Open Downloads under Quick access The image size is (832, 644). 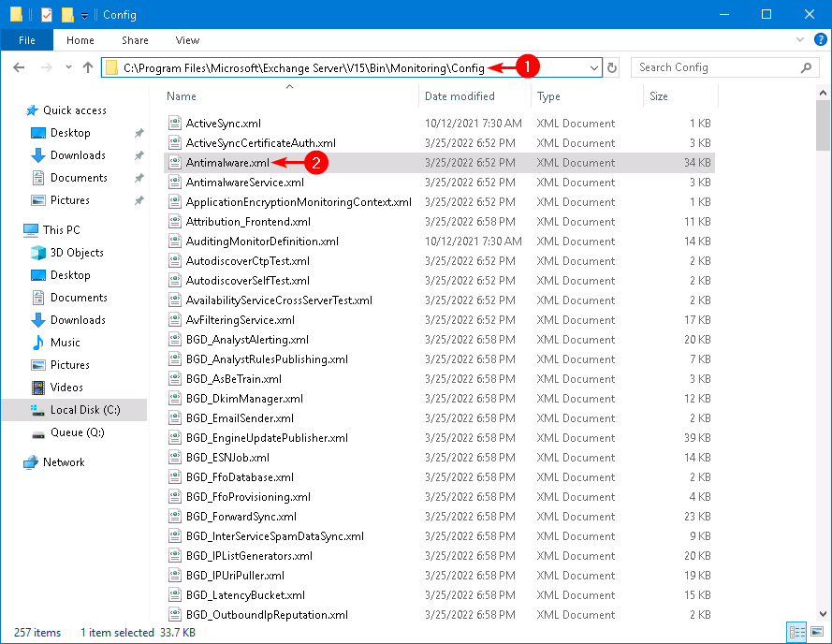coord(78,155)
